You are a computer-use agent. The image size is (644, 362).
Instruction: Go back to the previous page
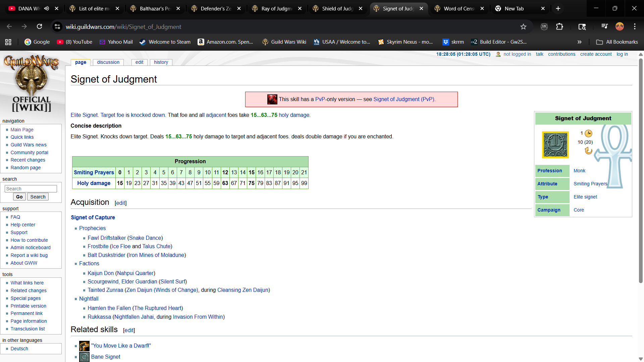[9, 27]
